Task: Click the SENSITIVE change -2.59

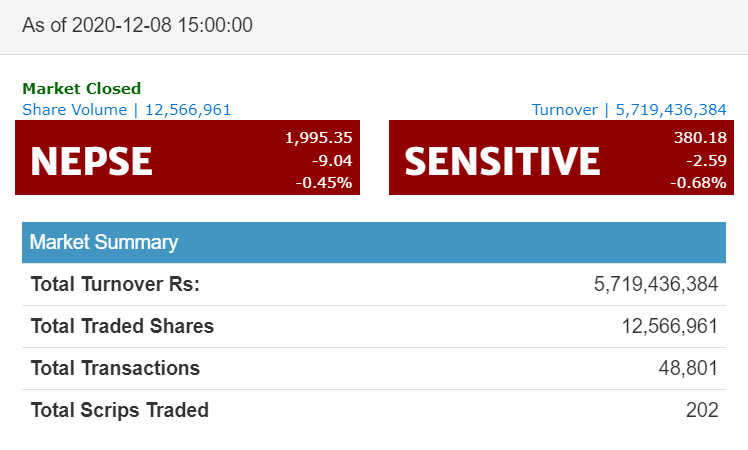Action: [x=706, y=160]
